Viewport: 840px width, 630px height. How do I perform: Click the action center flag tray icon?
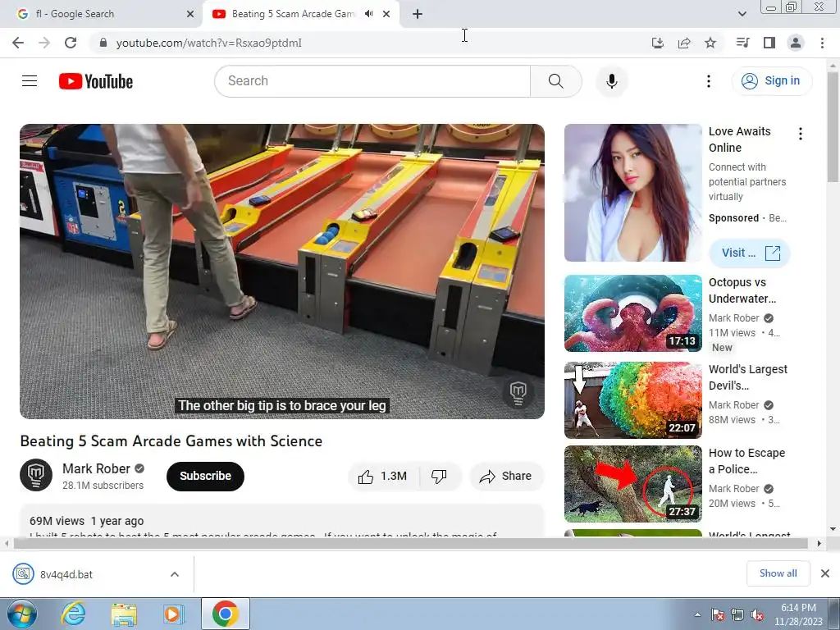718,615
